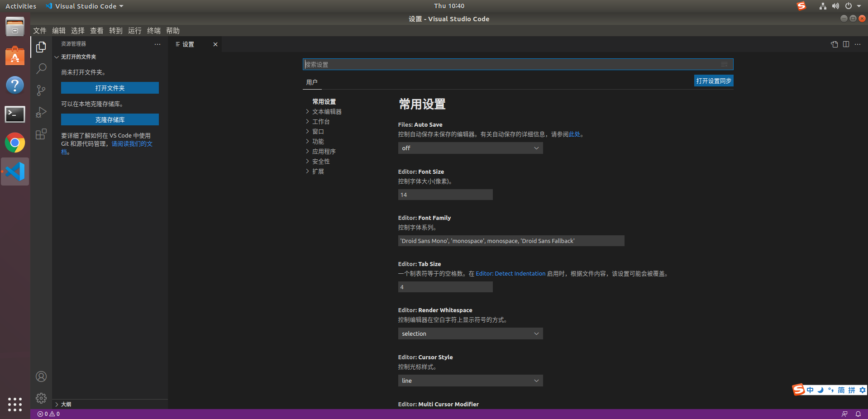868x419 pixels.
Task: Open the Manage gear icon
Action: pyautogui.click(x=41, y=398)
